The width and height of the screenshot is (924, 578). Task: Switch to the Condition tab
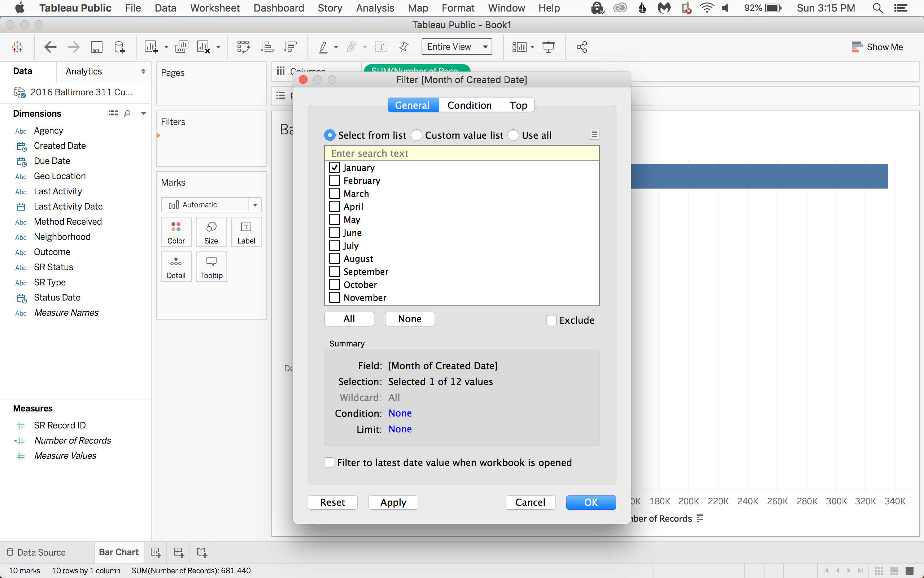[x=470, y=105]
